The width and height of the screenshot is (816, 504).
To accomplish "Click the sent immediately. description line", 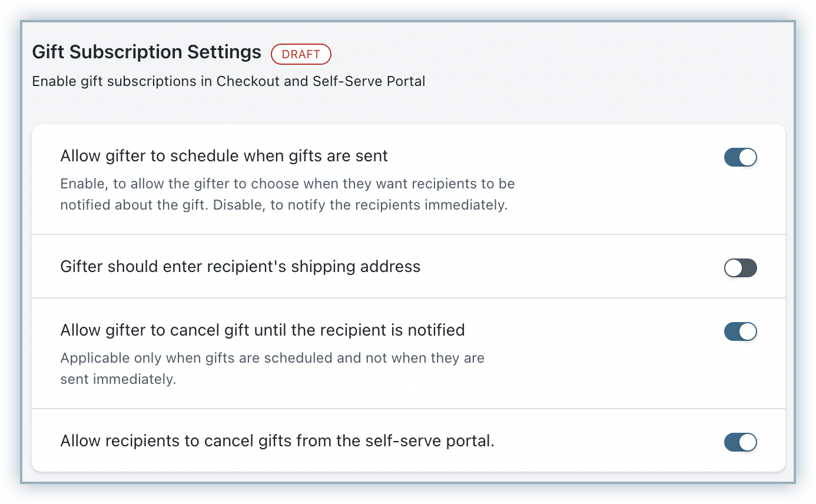I will click(118, 379).
